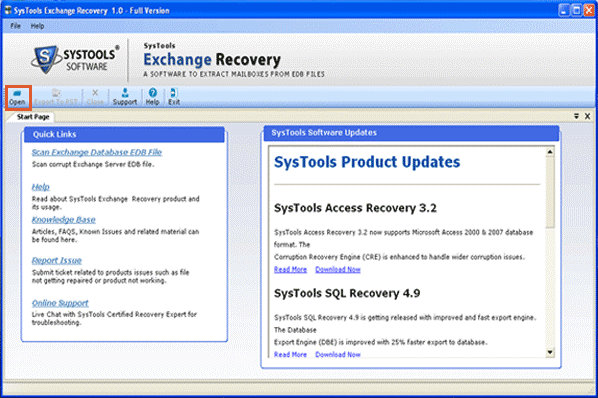Click Download Now under Access Recovery 3.2

coord(338,270)
